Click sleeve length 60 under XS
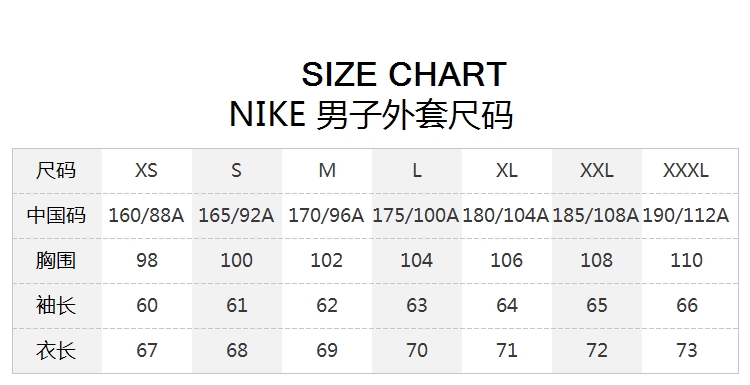The width and height of the screenshot is (750, 385). coord(146,305)
